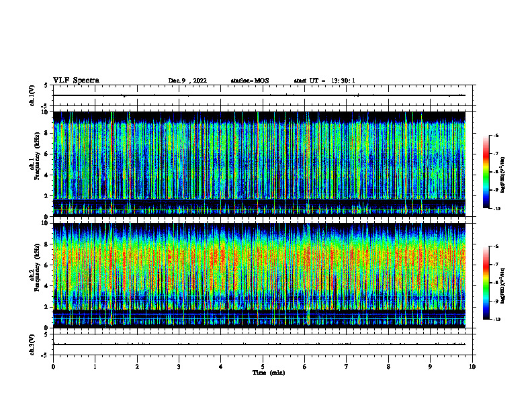Click the "4" kHz tick of ch.2 spectrogram
The height and width of the screenshot is (411, 532).
pyautogui.click(x=46, y=286)
